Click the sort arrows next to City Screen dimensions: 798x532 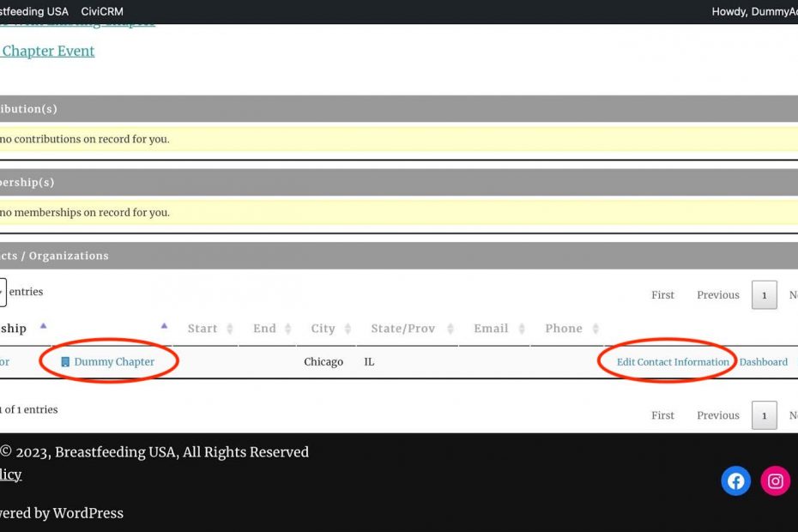(x=348, y=329)
